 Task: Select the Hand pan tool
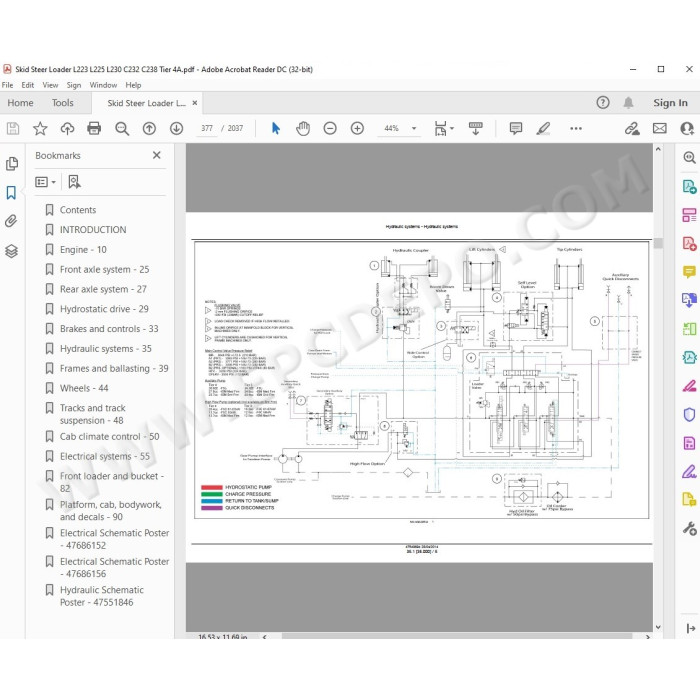coord(303,129)
